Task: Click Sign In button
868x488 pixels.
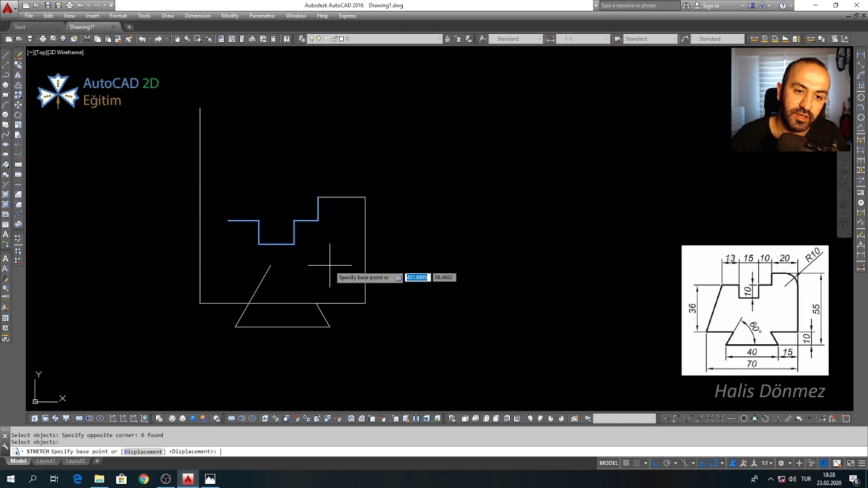Action: pos(711,5)
